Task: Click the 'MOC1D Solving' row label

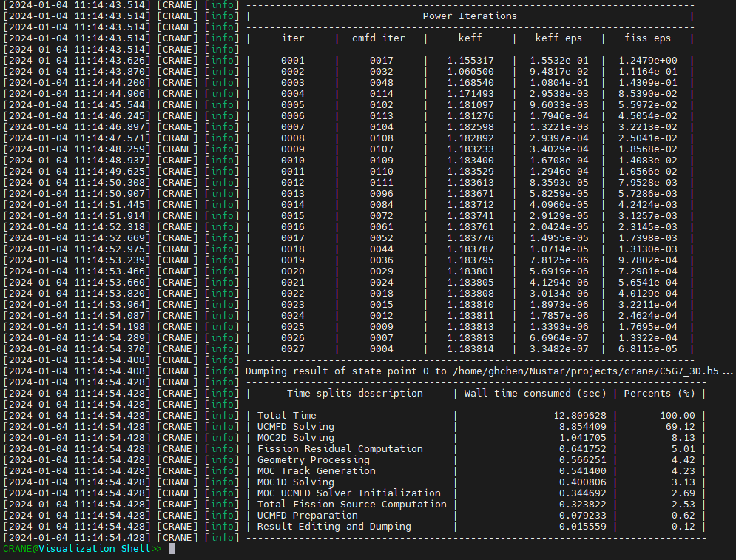Action: (296, 482)
